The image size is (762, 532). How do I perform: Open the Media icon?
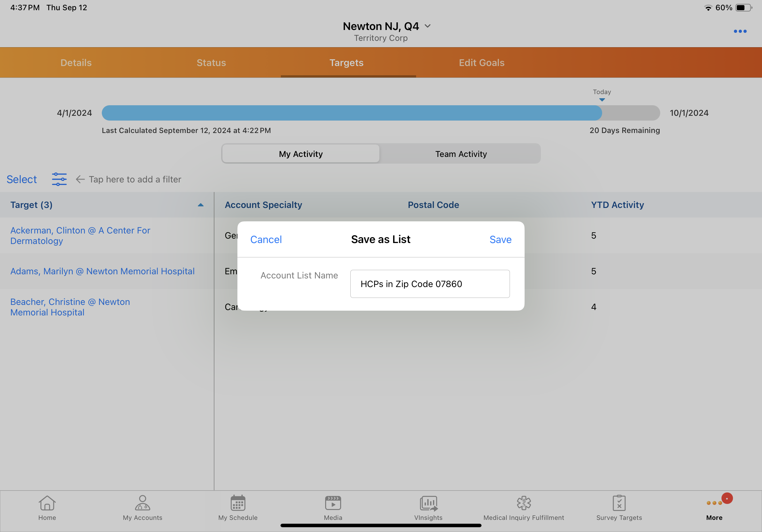pyautogui.click(x=333, y=503)
